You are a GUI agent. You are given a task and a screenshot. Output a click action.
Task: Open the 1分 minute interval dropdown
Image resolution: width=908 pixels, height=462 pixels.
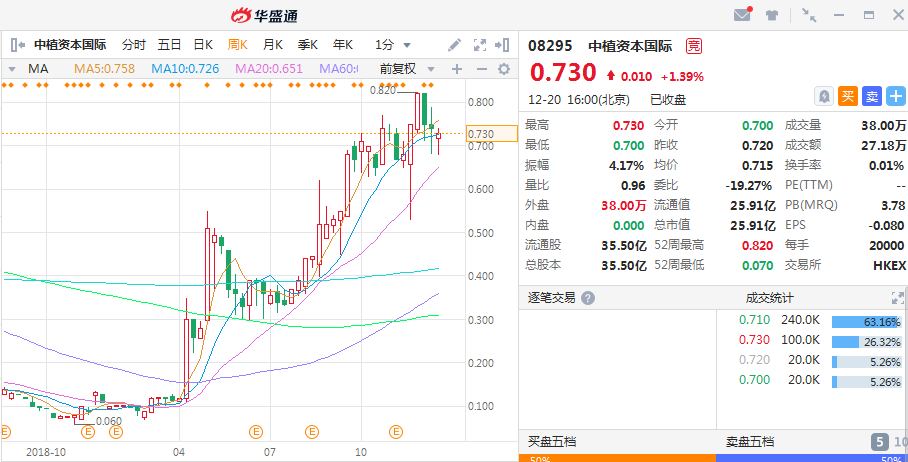click(393, 45)
